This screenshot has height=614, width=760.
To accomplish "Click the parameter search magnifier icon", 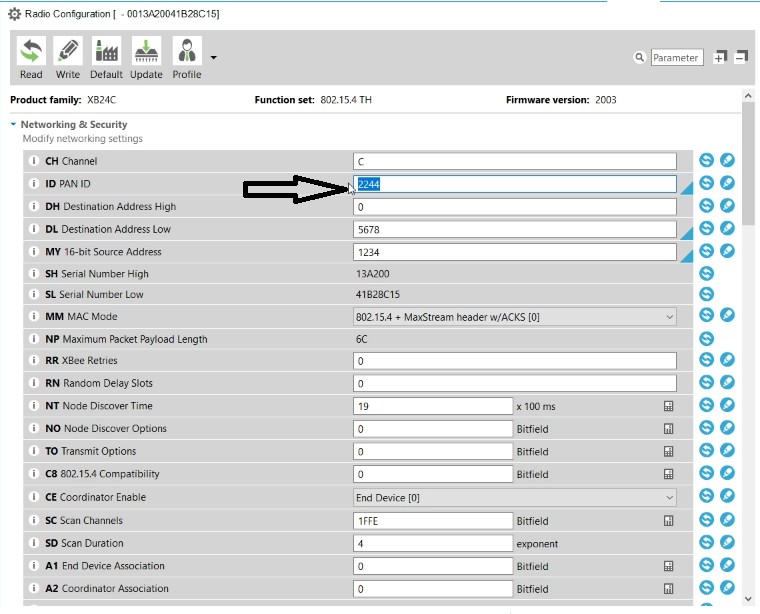I will click(640, 57).
